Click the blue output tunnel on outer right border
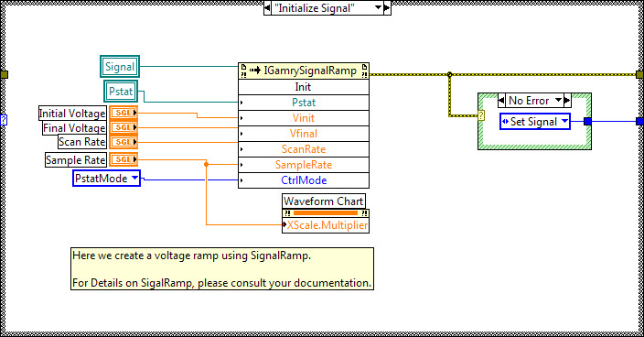644x337 pixels. point(639,121)
